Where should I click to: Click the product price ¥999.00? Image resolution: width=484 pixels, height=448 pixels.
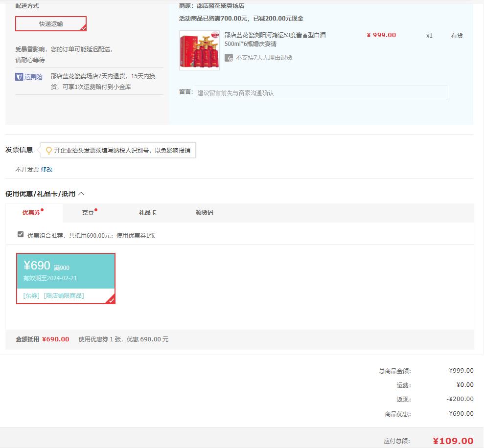coord(381,35)
